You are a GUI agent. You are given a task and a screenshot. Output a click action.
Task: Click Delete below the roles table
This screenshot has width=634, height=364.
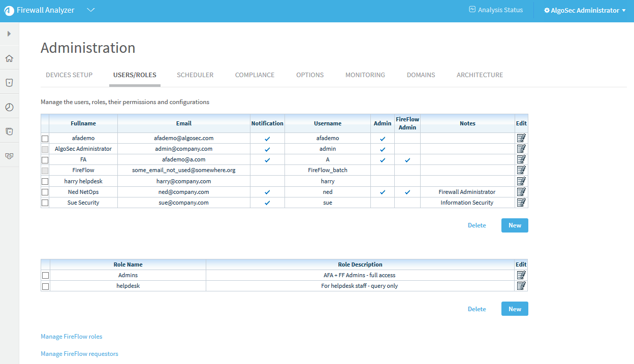pyautogui.click(x=477, y=309)
